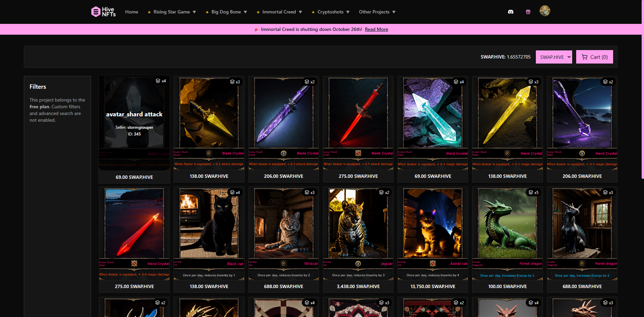Expand the Rising Star Game menu

coord(172,12)
